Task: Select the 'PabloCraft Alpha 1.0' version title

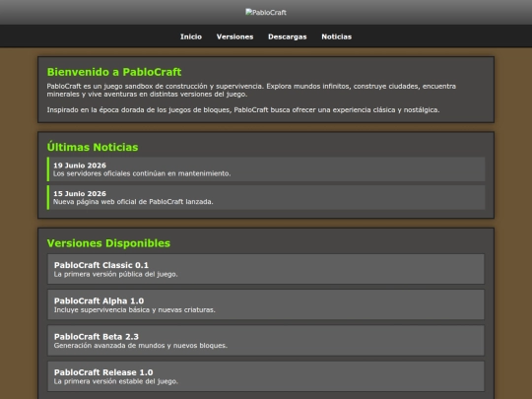Action: [99, 300]
